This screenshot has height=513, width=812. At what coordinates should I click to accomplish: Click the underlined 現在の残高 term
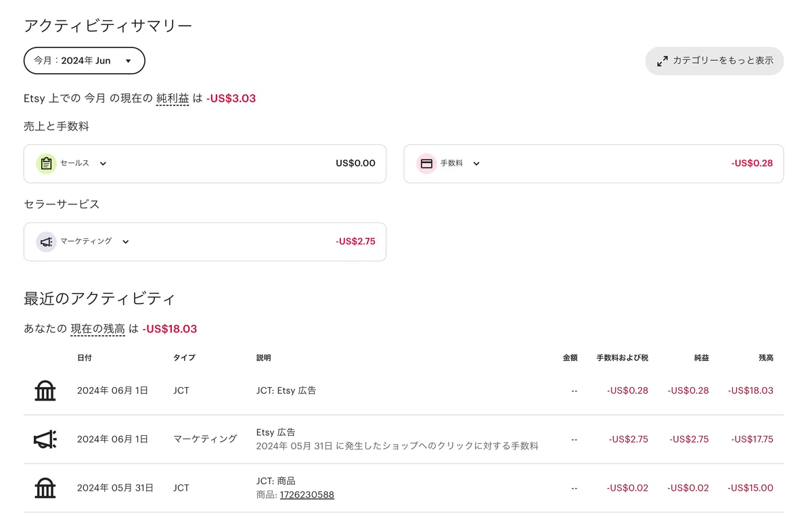[98, 330]
